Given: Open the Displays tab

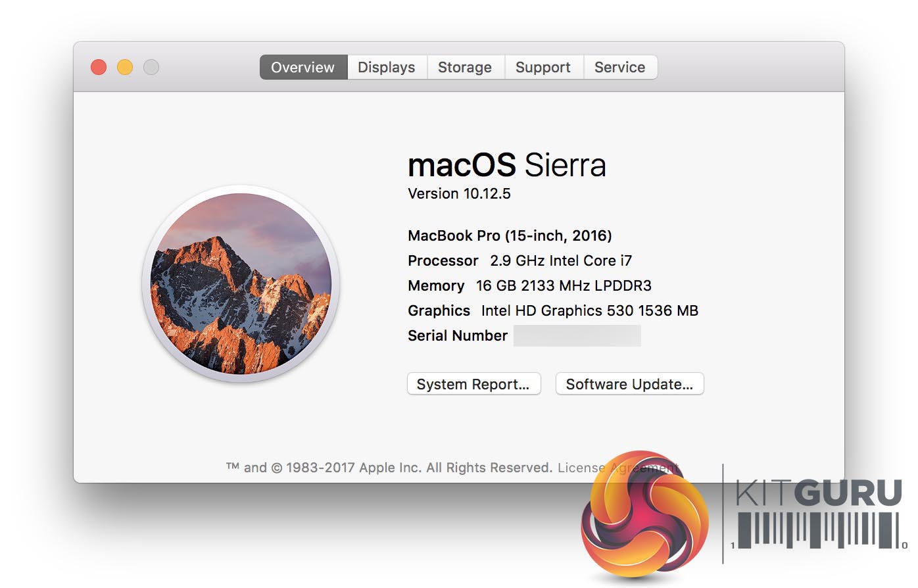Looking at the screenshot, I should tap(387, 67).
